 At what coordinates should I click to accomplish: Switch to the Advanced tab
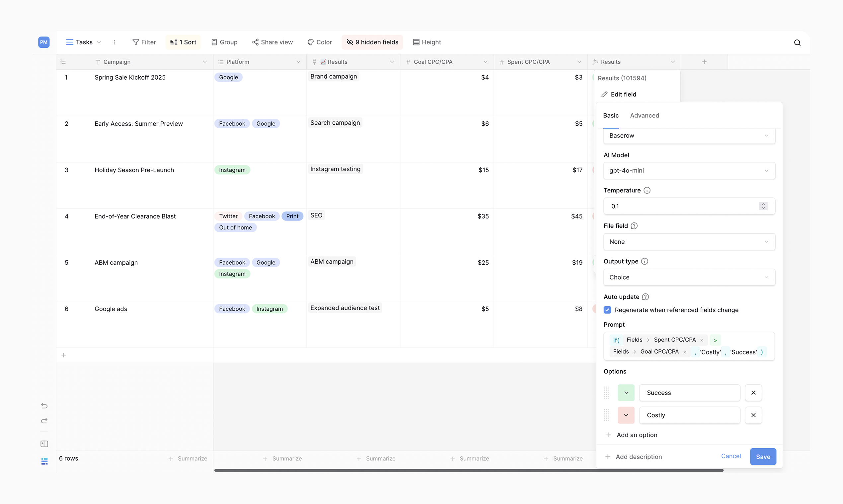(645, 115)
